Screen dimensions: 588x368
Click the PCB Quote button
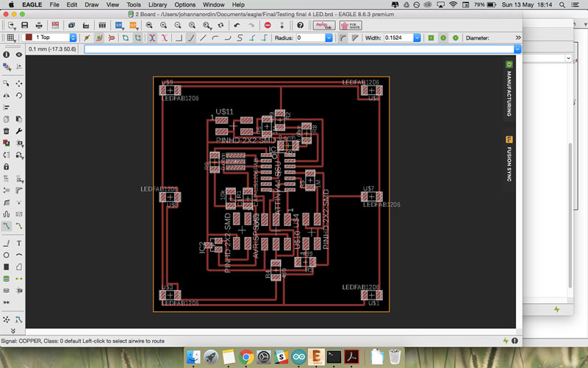coord(351,26)
